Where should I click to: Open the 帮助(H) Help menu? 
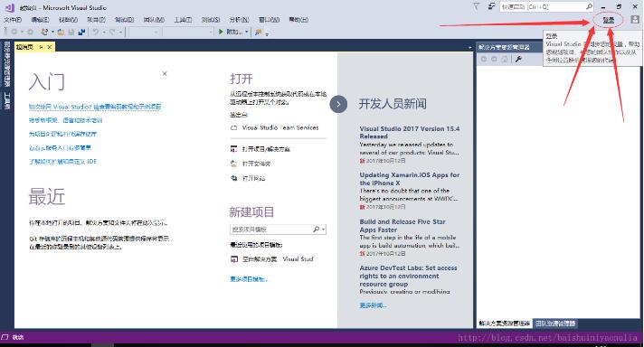click(298, 20)
